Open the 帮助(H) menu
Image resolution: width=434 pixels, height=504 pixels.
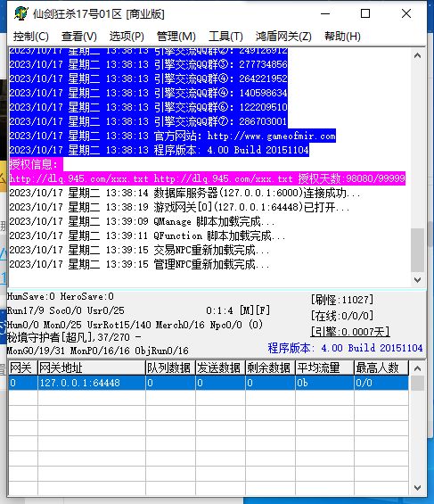click(342, 37)
